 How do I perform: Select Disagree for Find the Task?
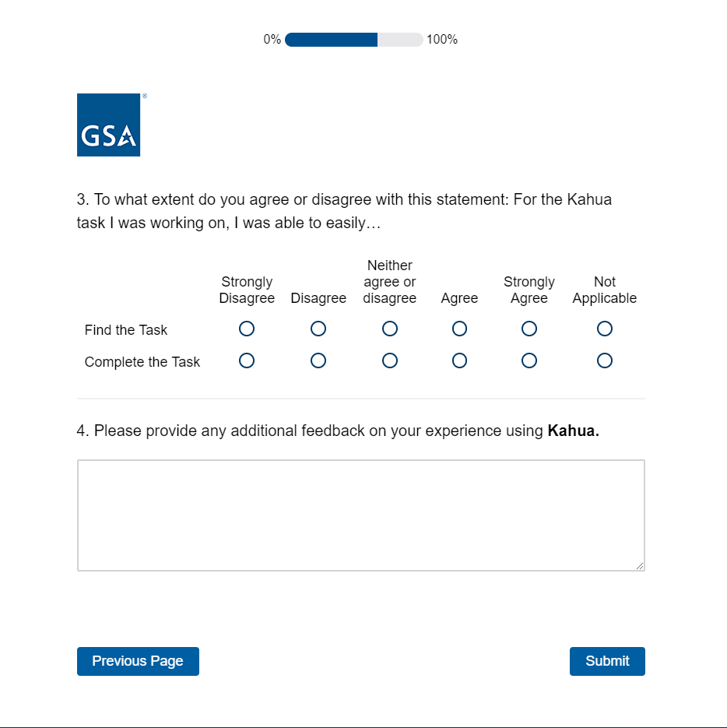pos(318,329)
